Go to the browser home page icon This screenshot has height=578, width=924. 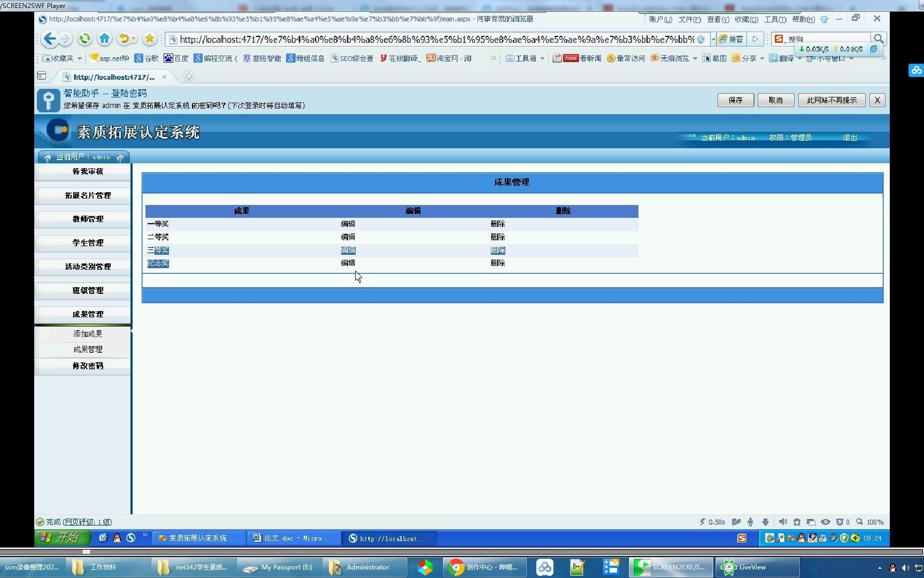[x=105, y=39]
